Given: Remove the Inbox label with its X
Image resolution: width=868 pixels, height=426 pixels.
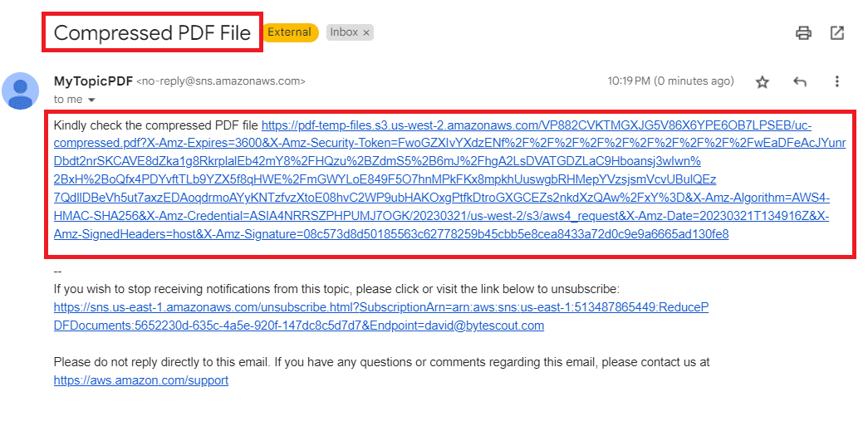Looking at the screenshot, I should (x=367, y=32).
